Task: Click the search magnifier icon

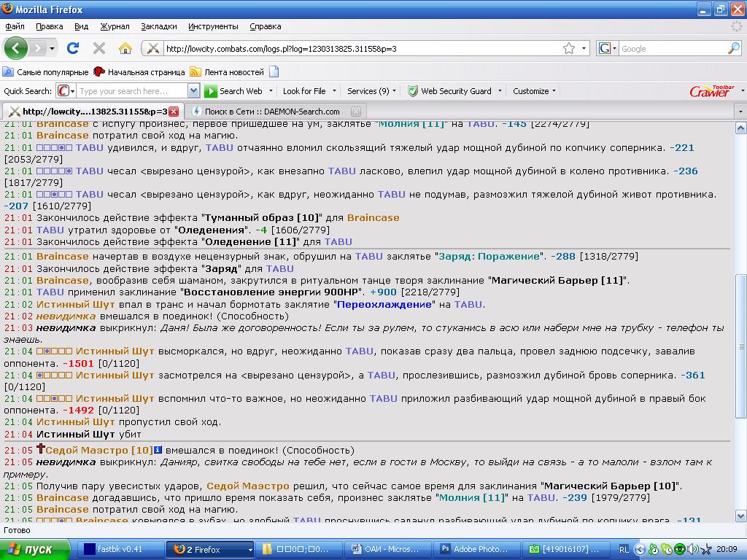Action: (x=734, y=49)
